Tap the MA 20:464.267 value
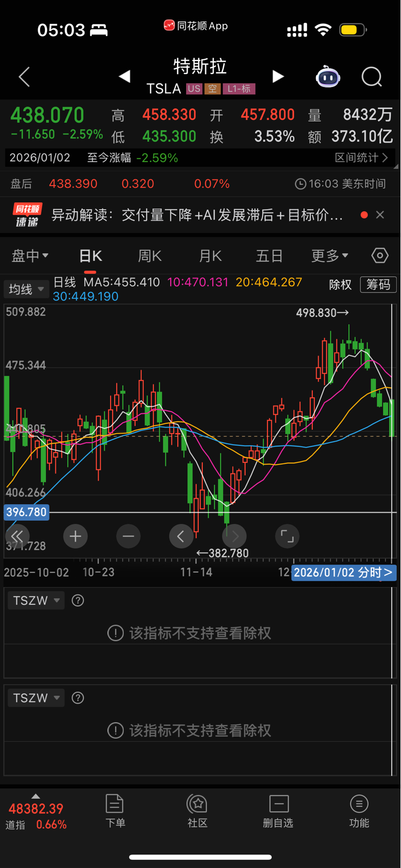This screenshot has width=401, height=868. [x=269, y=283]
